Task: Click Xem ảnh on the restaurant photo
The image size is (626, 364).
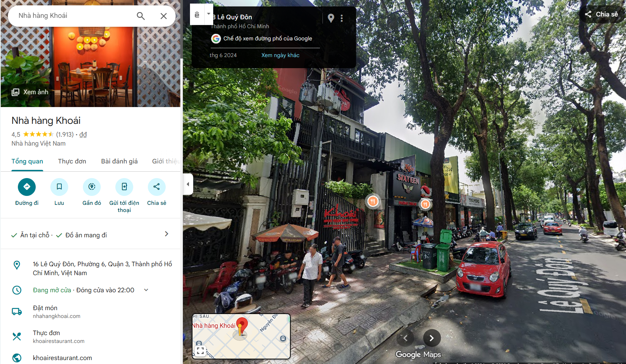Action: click(30, 92)
